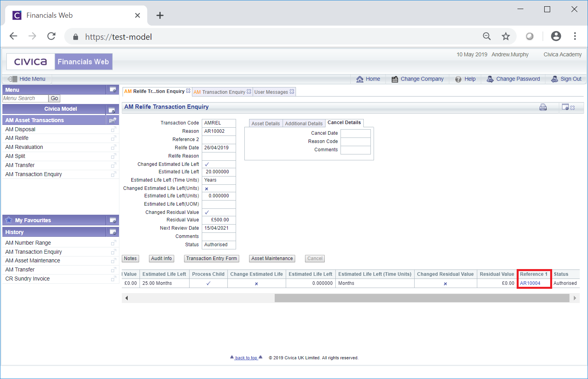Click the Menu panel header icon
588x379 pixels.
(113, 90)
